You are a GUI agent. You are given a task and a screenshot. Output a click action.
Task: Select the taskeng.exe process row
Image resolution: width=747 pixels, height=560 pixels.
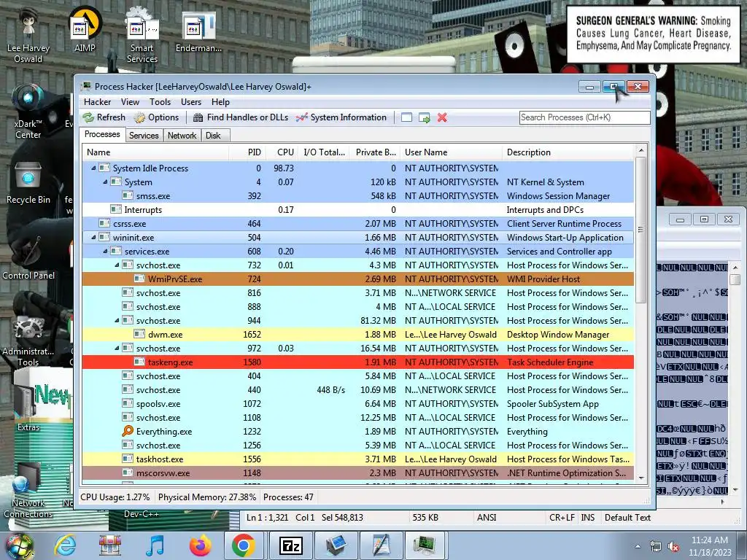pos(357,362)
